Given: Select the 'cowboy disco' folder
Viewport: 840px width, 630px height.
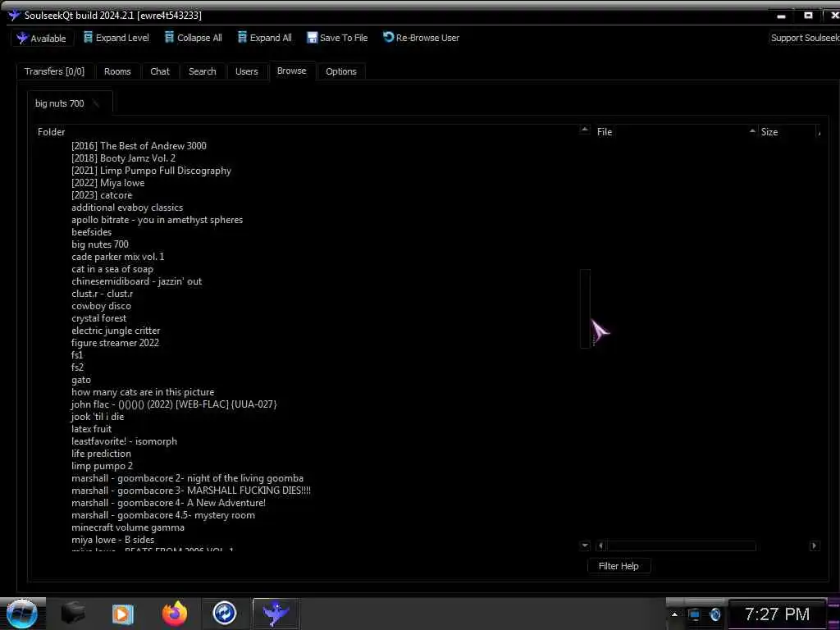Looking at the screenshot, I should point(101,306).
